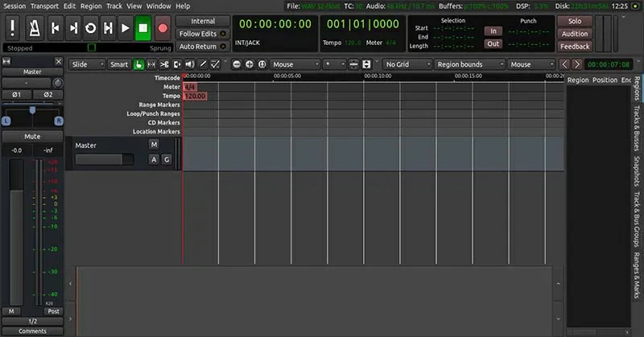The image size is (644, 337).
Task: Select the Draw pencil tool
Action: click(203, 64)
